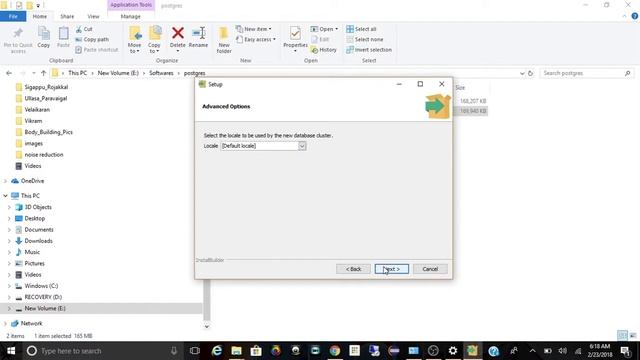640x360 pixels.
Task: Click the volume speaker tray icon
Action: (x=562, y=351)
